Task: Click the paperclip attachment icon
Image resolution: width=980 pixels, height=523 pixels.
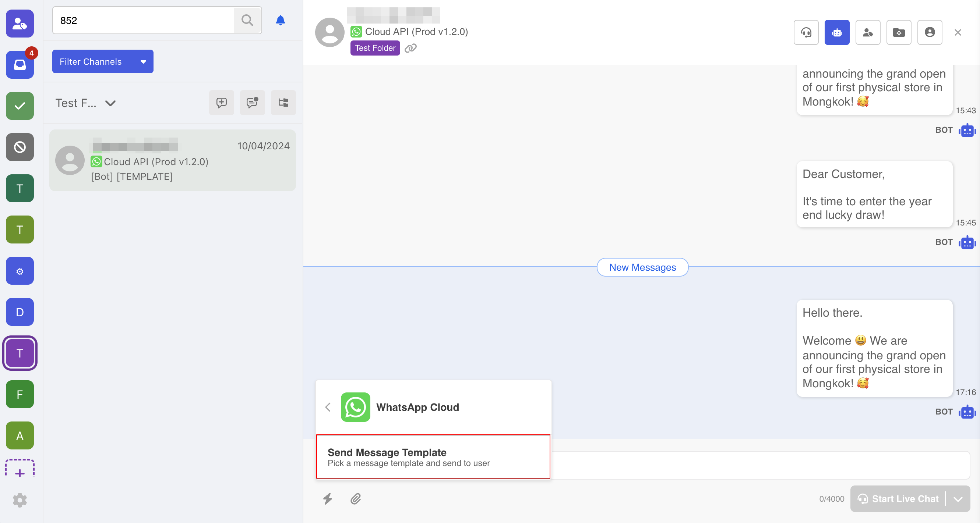Action: point(355,498)
